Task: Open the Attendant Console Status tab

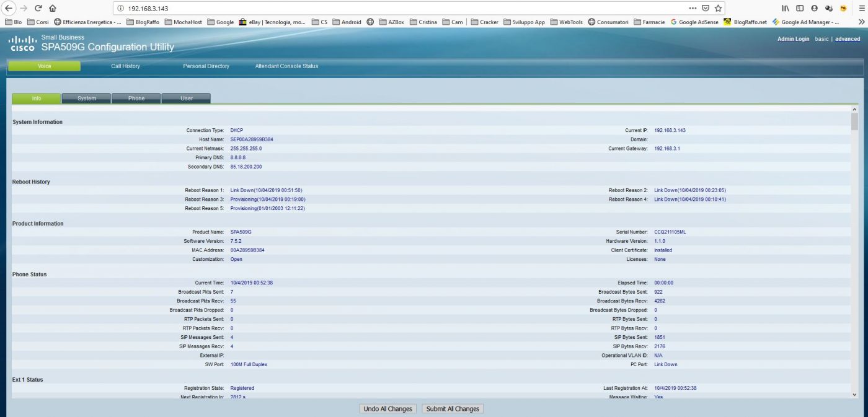Action: (x=286, y=66)
